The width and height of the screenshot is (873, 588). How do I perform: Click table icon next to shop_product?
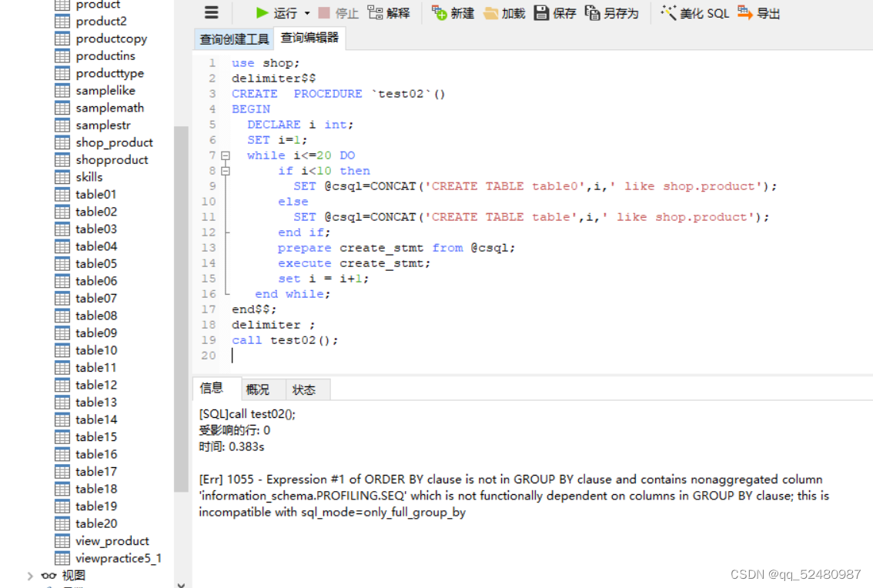coord(62,142)
